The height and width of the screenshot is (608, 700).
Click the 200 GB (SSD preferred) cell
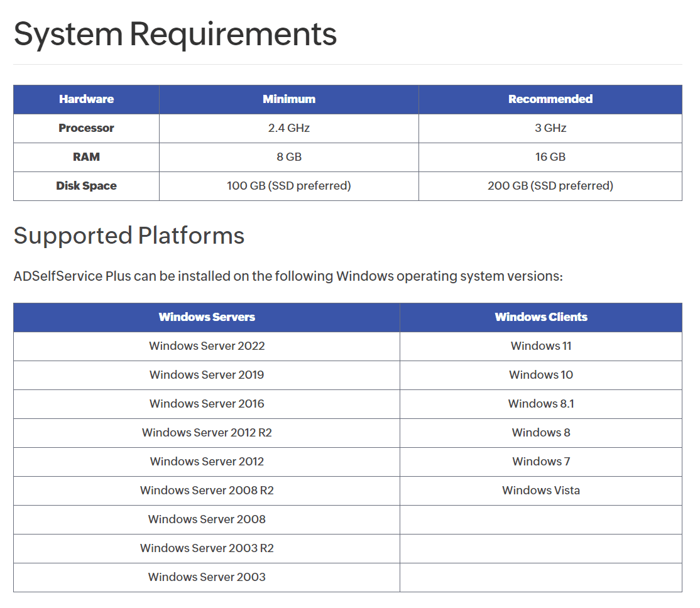pos(550,186)
